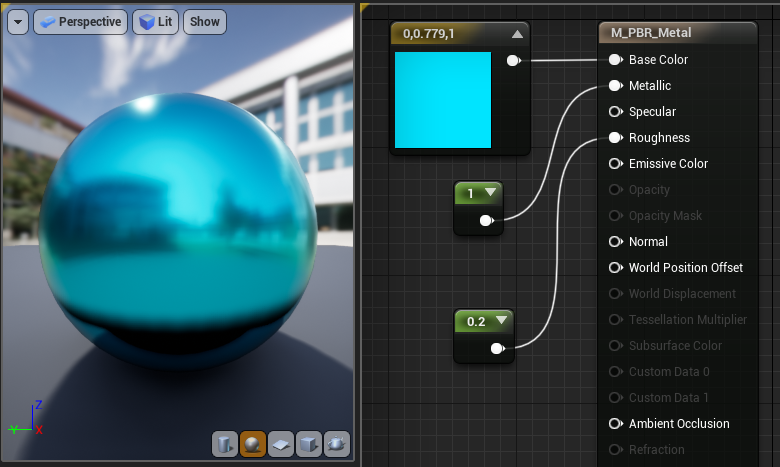Click the 0.2 node output pin
Image resolution: width=780 pixels, height=467 pixels.
[x=497, y=349]
